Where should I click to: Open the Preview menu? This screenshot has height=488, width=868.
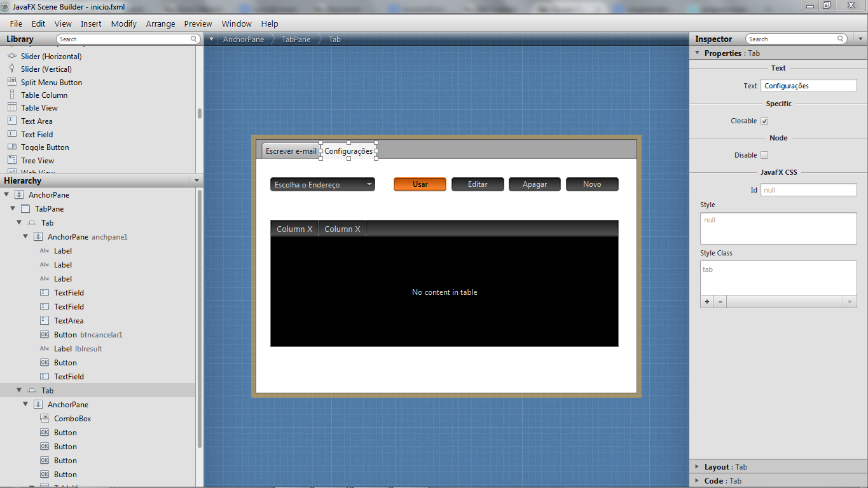198,24
